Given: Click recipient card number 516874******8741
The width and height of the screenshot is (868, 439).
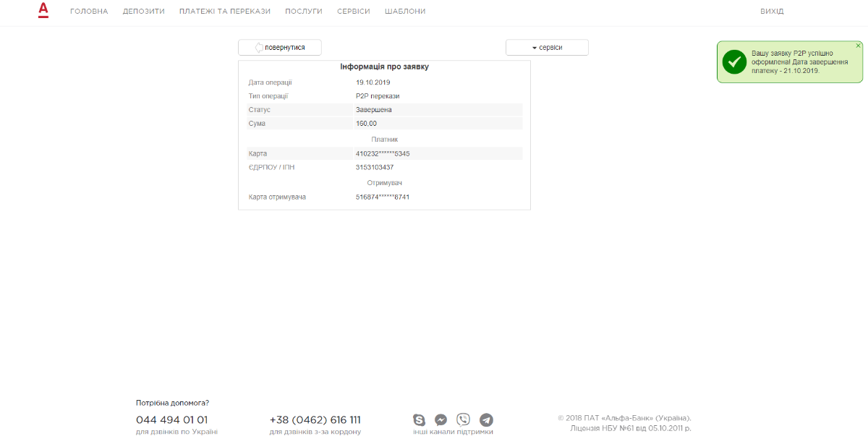Looking at the screenshot, I should pyautogui.click(x=383, y=197).
